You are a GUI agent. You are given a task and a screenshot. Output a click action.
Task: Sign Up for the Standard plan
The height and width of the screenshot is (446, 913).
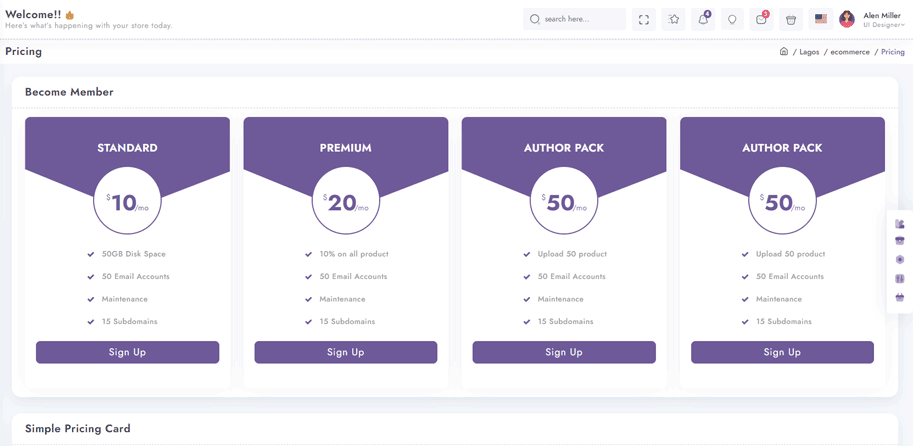coord(128,352)
